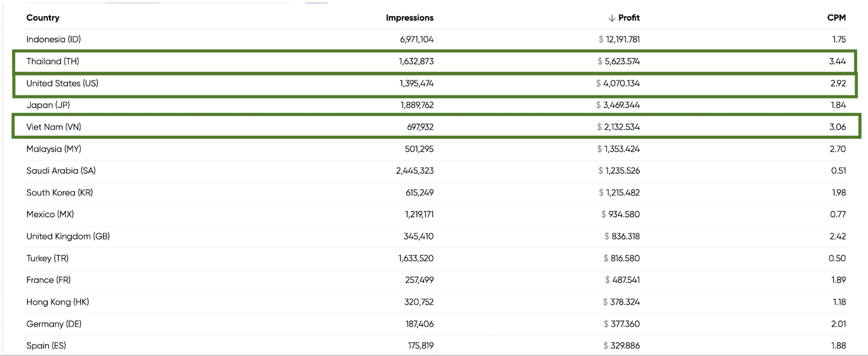868x356 pixels.
Task: Select the Japan (JP) row
Action: (48, 105)
